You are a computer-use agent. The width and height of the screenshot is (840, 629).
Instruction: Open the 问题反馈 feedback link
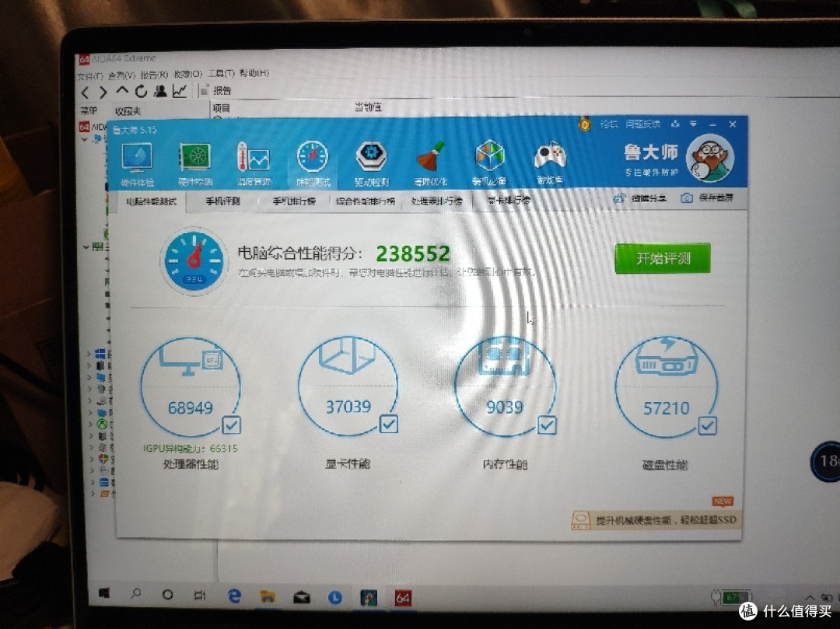click(643, 124)
